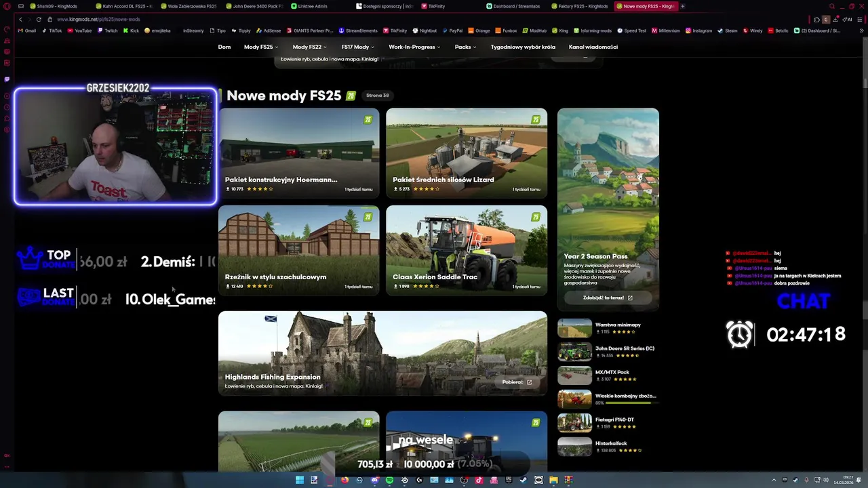This screenshot has height=488, width=868.
Task: Switch to Linktree Admin tab
Action: [x=320, y=6]
